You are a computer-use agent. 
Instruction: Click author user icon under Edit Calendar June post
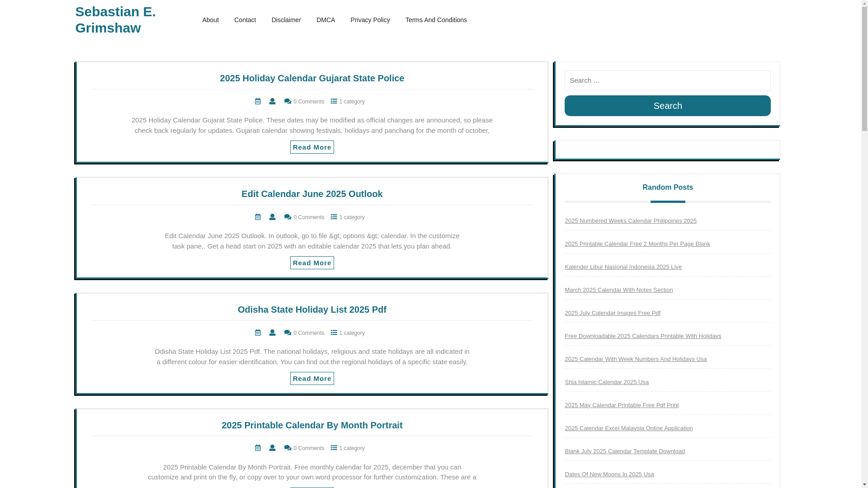tap(272, 217)
